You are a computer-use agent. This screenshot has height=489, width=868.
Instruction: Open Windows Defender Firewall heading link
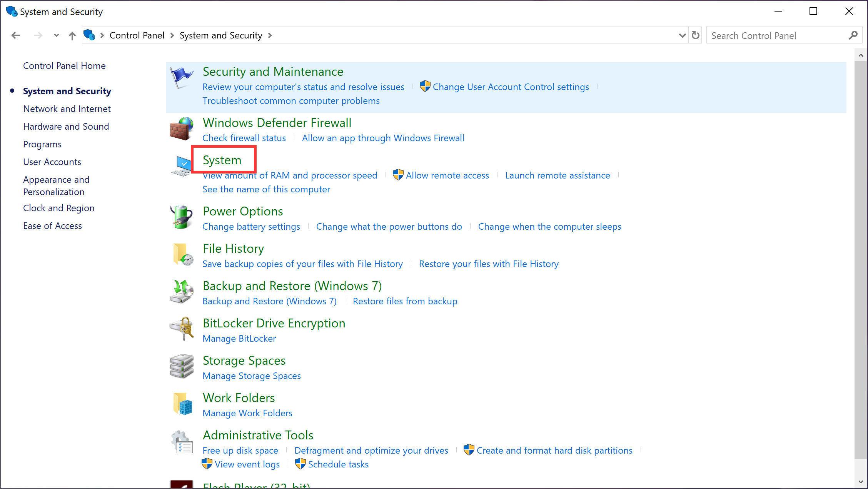point(277,123)
